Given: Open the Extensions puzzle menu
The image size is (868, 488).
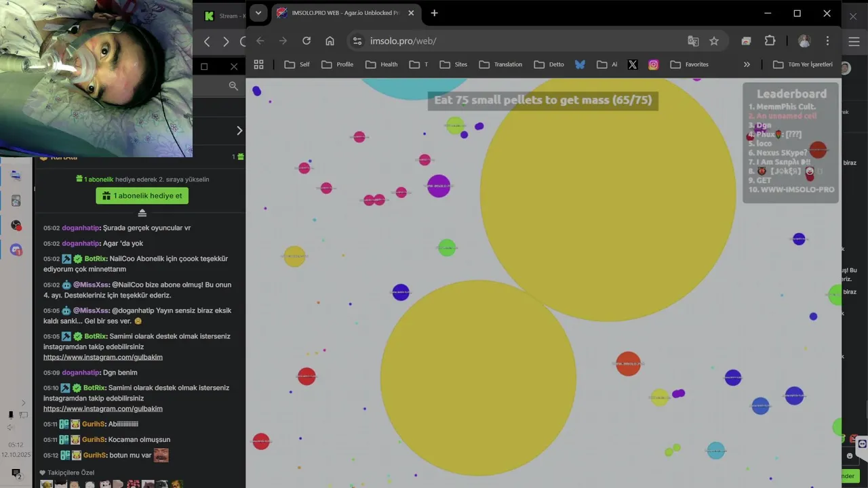Looking at the screenshot, I should coord(770,41).
